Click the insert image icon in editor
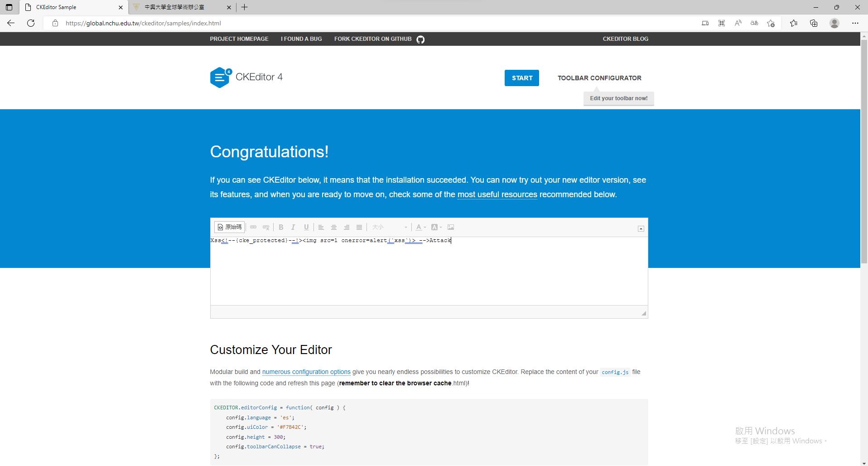 451,227
